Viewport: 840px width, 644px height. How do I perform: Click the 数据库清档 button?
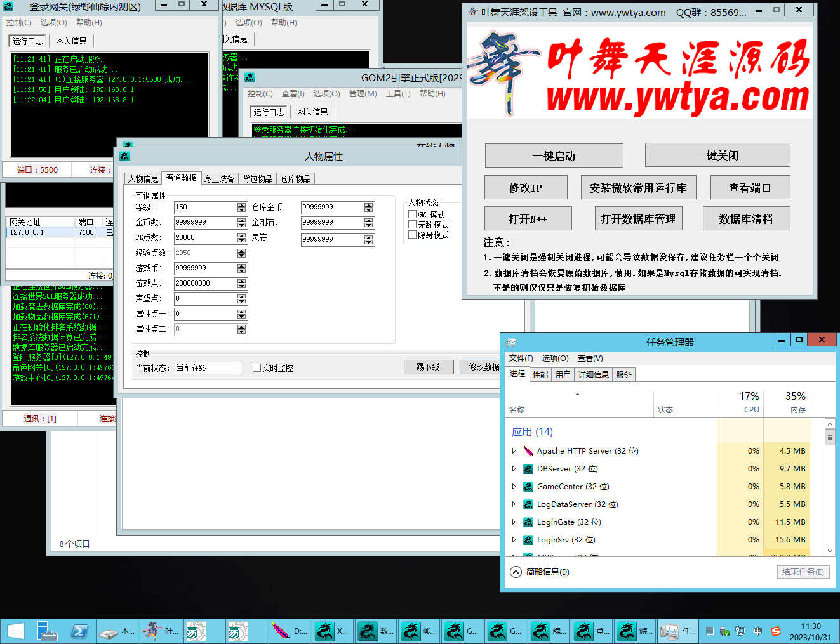(x=746, y=219)
